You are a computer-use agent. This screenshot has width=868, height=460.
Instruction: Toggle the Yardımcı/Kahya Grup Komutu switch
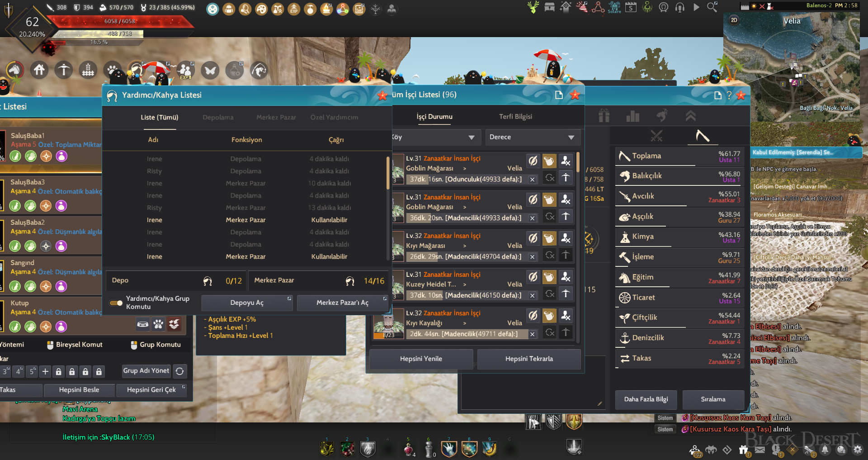(116, 303)
